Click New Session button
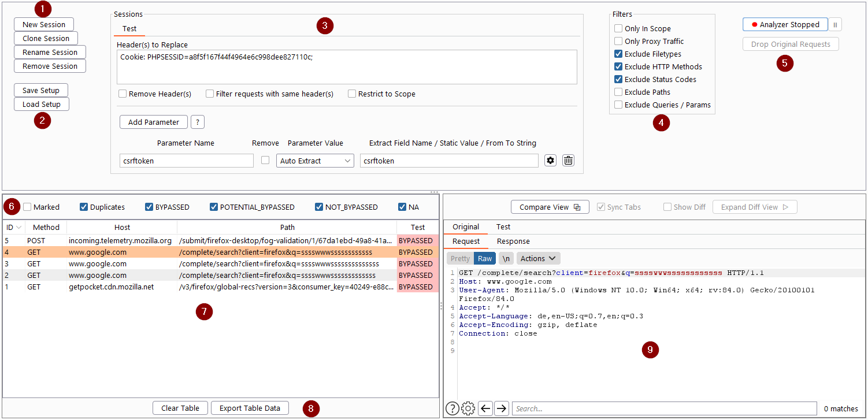Viewport: 868px width, 420px height. 44,24
